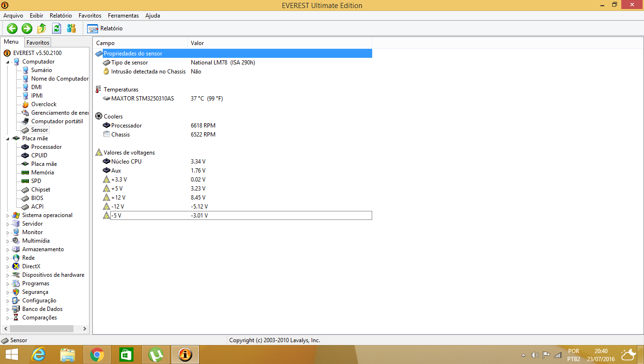Click the Refresh toolbar icon

click(x=56, y=28)
